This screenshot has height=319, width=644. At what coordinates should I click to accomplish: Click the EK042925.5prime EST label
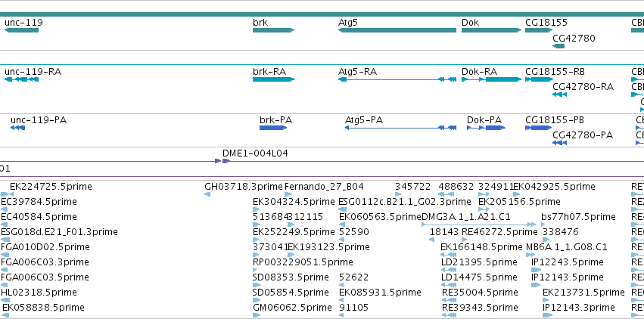(554, 187)
